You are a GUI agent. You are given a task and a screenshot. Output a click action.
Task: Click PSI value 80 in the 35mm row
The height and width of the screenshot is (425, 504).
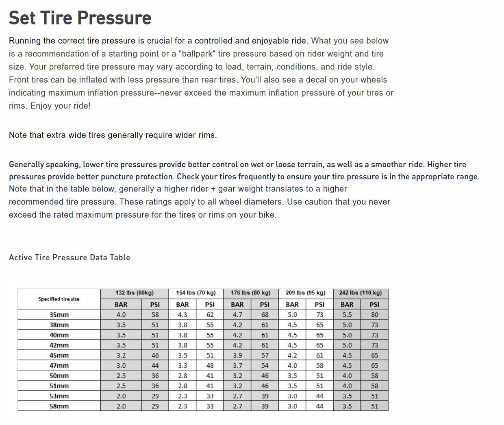pyautogui.click(x=374, y=315)
